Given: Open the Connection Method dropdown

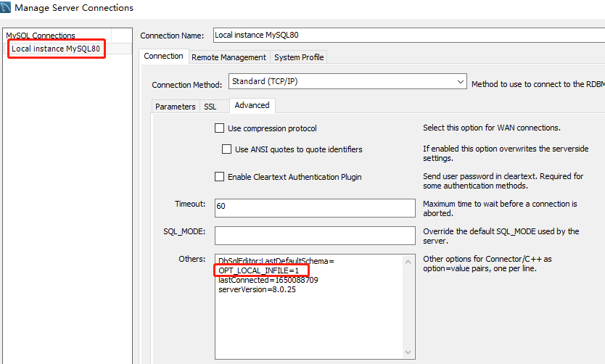Looking at the screenshot, I should (x=347, y=81).
